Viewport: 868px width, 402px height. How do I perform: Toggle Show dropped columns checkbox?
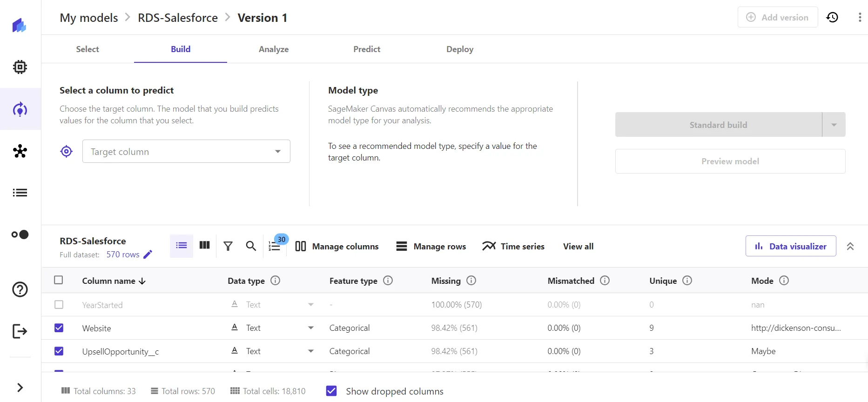click(x=331, y=391)
